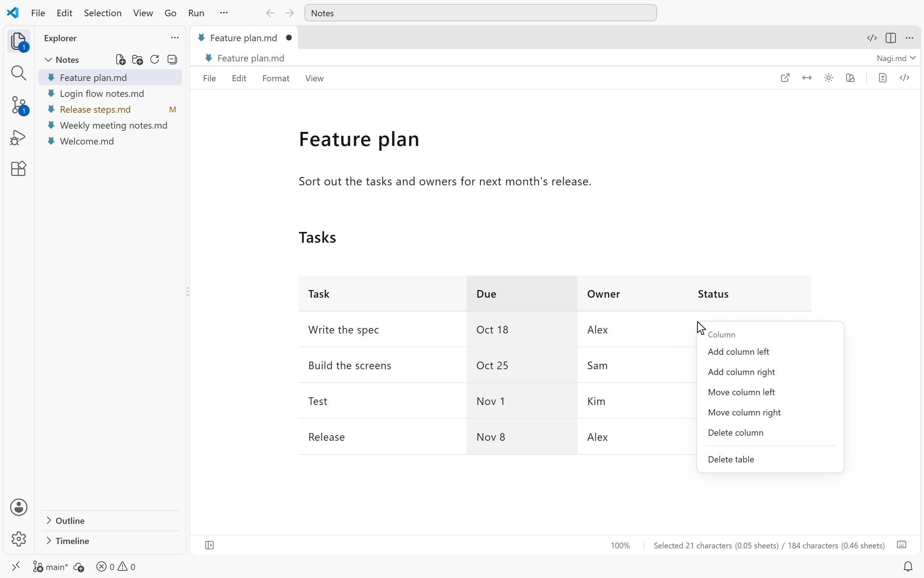The image size is (924, 578).
Task: Click the edit page layout icon in toolbar
Action: (850, 78)
